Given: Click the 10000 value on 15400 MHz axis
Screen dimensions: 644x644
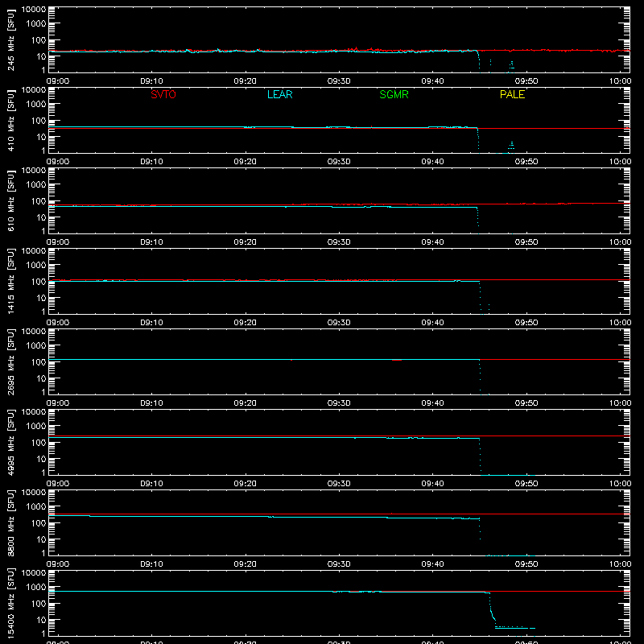Looking at the screenshot, I should point(34,573).
